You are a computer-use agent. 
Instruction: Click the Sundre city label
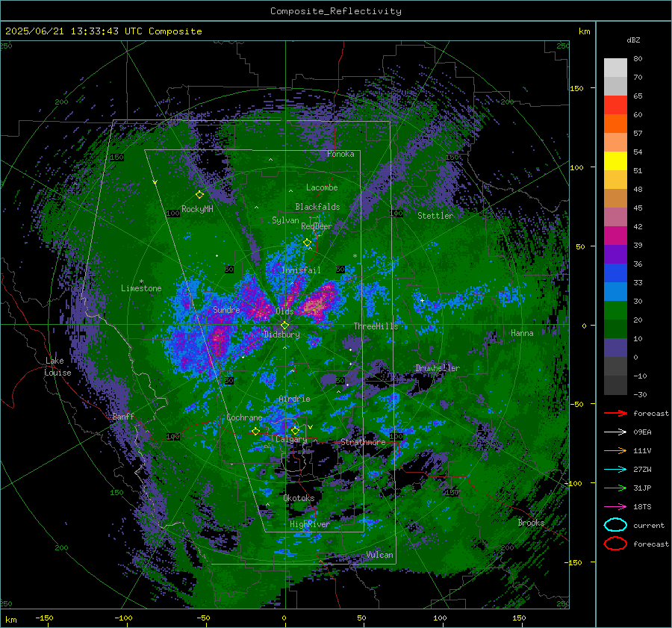click(x=226, y=309)
